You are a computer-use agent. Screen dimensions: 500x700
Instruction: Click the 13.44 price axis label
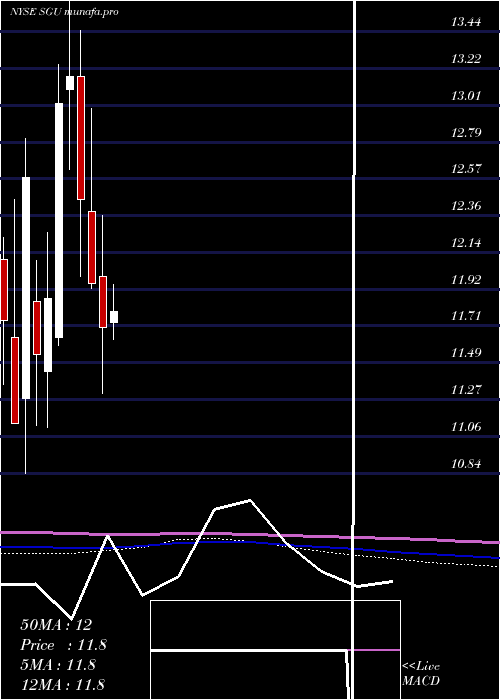[466, 22]
